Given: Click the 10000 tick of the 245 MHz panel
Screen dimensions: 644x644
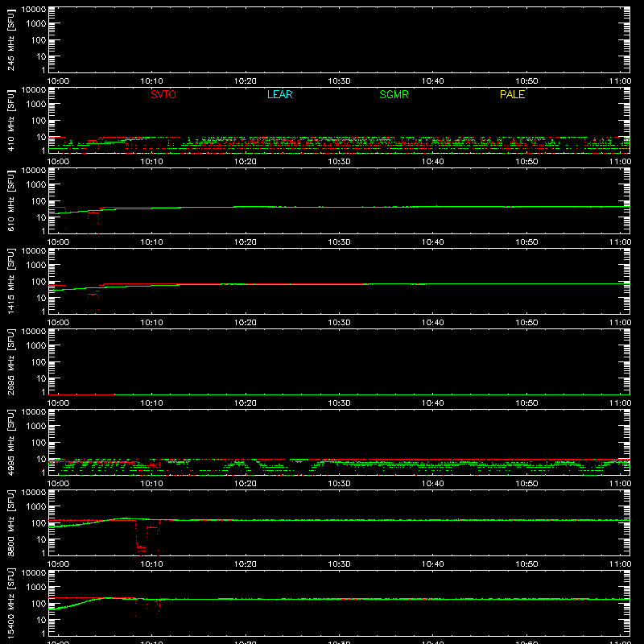Looking at the screenshot, I should (x=34, y=10).
